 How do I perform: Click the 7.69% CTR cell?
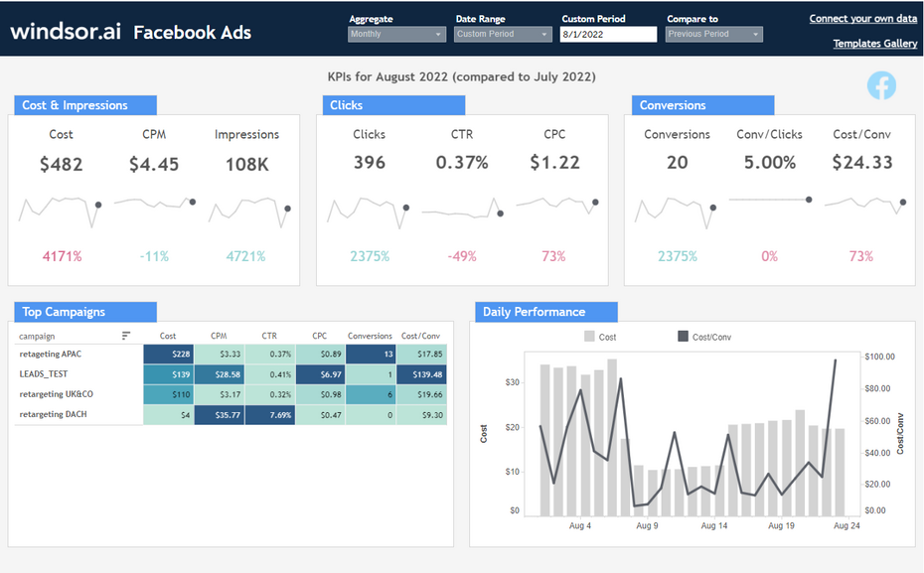click(270, 414)
